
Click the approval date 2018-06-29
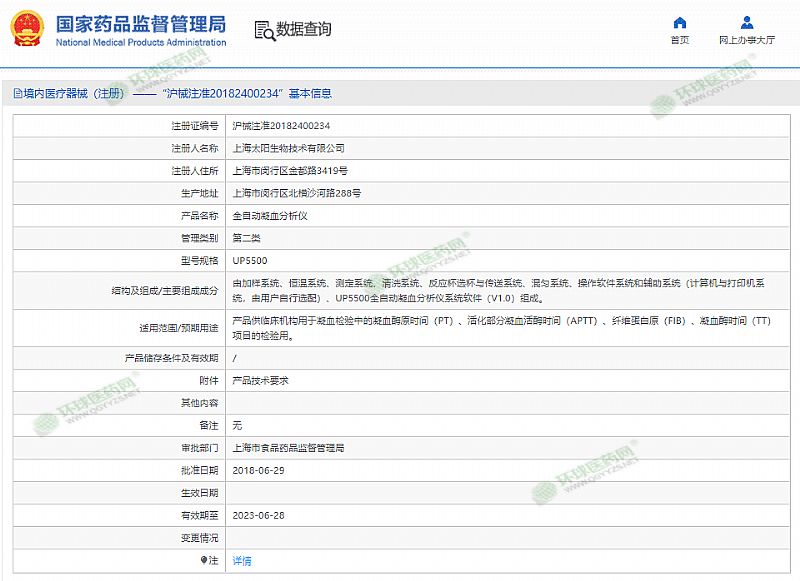[x=258, y=470]
